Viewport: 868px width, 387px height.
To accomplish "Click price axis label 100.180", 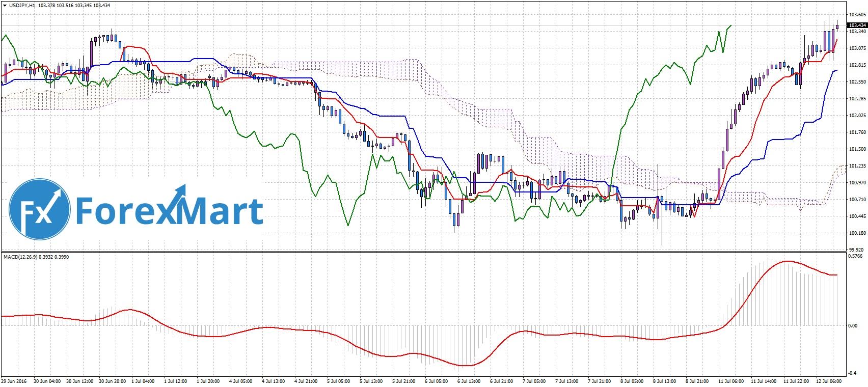I will point(857,233).
